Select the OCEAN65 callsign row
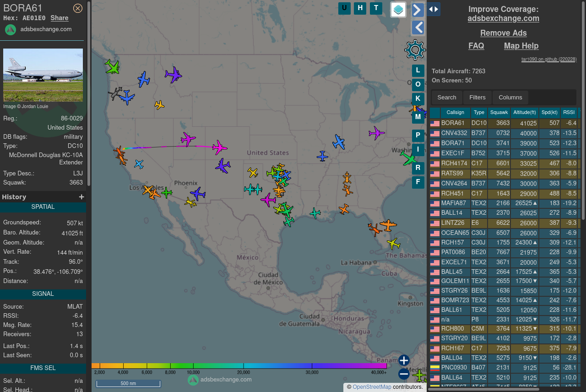 505,233
